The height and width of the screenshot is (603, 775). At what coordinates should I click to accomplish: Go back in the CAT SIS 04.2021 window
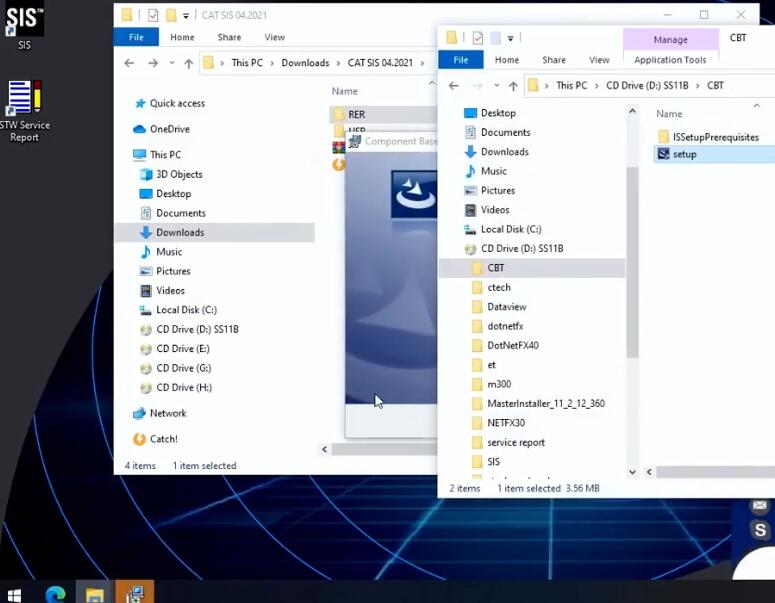pos(129,63)
